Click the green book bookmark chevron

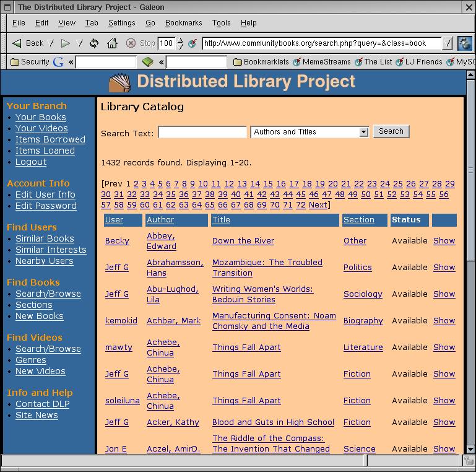(161, 63)
